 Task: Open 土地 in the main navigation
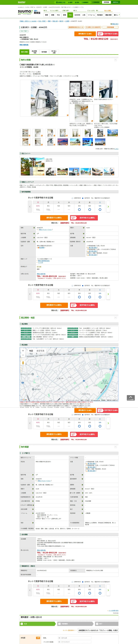84,15
